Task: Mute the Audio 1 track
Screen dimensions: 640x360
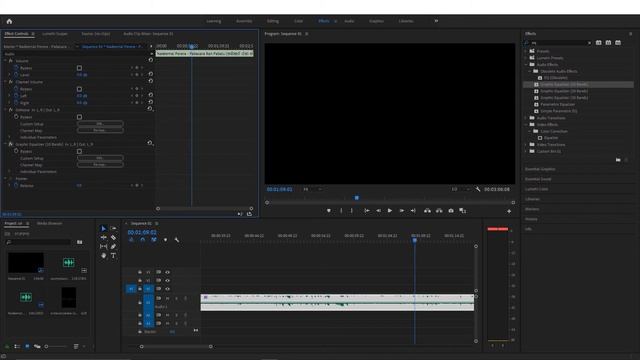Action: point(167,299)
